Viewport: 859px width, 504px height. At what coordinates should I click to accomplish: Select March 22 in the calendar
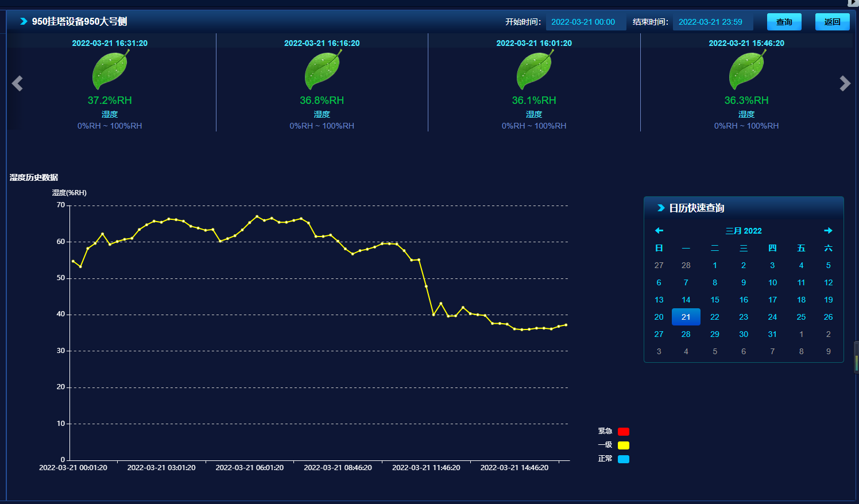(714, 317)
